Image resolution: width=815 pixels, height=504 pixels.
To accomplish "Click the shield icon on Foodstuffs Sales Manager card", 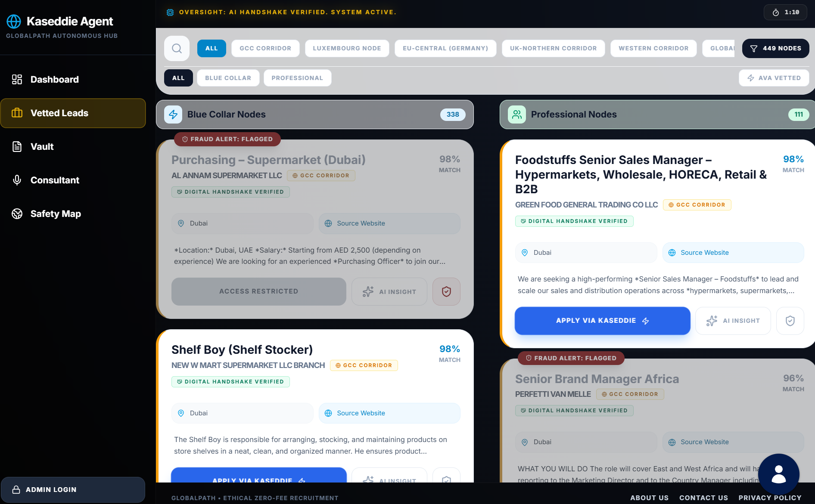I will click(790, 321).
